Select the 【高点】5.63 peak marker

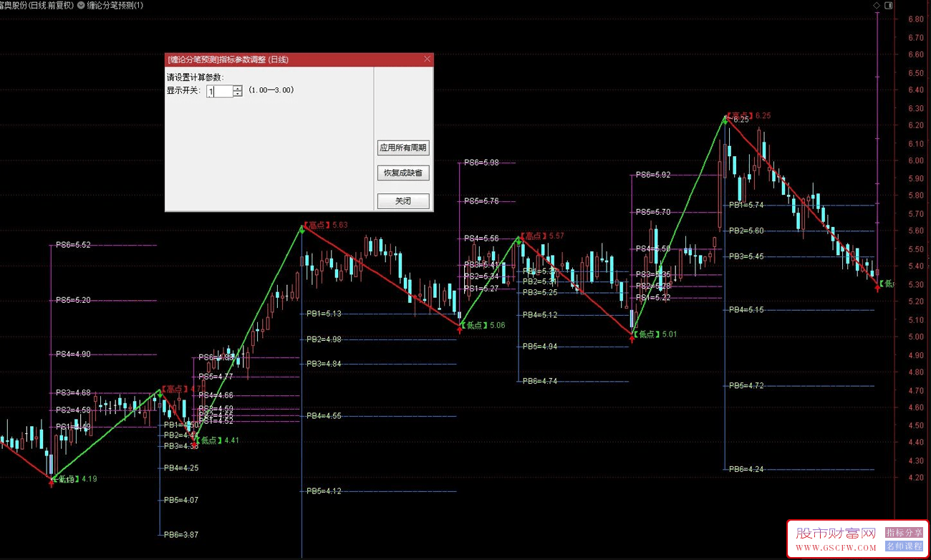point(325,225)
